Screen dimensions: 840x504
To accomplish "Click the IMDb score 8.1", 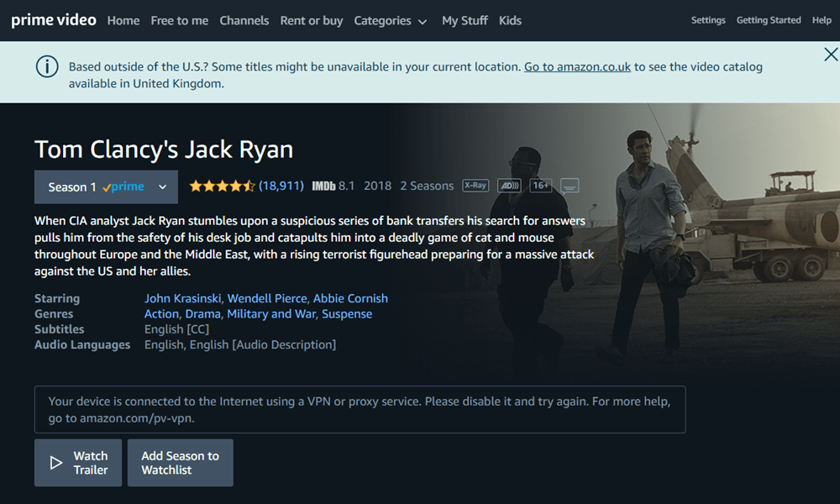I will [346, 186].
